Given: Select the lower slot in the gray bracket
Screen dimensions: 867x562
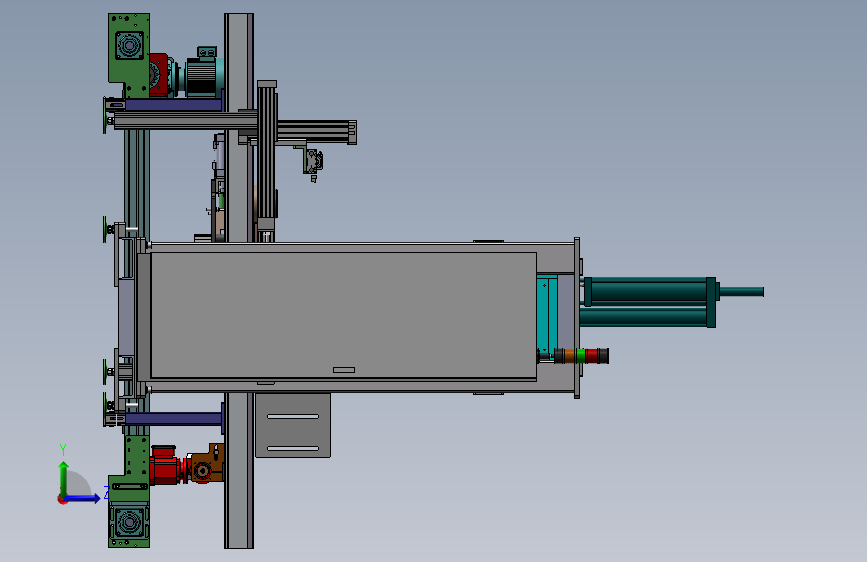Looking at the screenshot, I should point(293,449).
